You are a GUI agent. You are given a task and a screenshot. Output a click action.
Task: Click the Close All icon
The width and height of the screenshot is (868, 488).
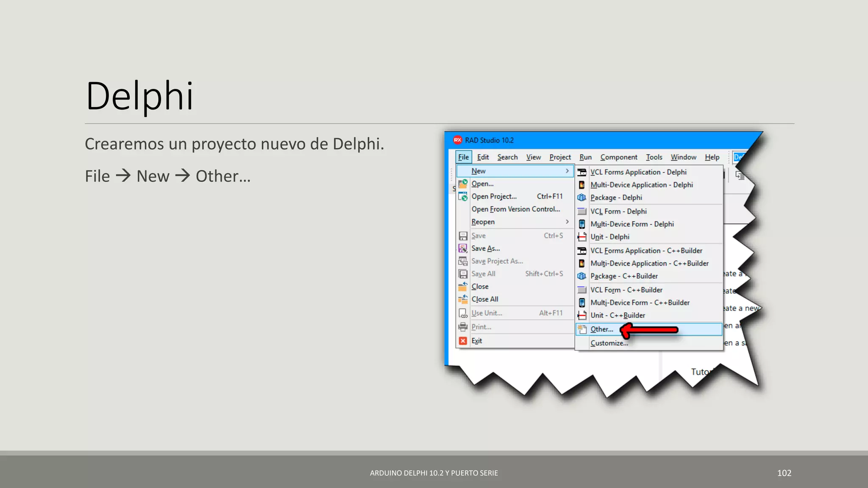coord(463,299)
